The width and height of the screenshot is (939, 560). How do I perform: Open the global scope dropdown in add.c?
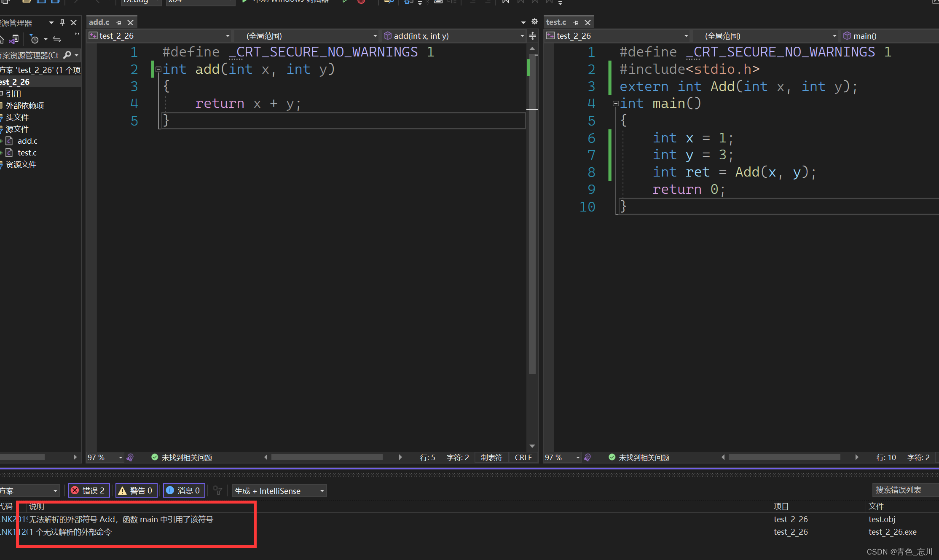(307, 36)
